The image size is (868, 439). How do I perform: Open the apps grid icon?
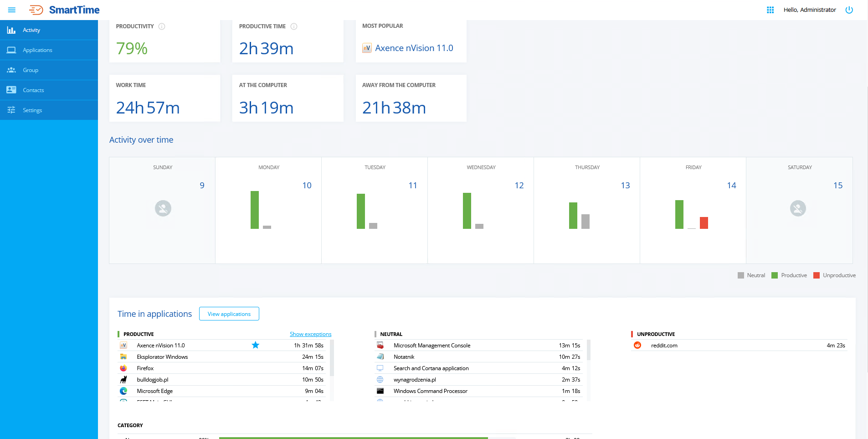(770, 10)
